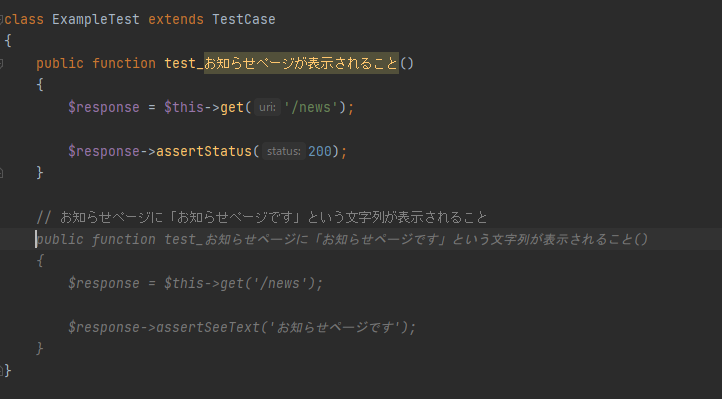Click the highlighted お知らせページが表示されること method name

pyautogui.click(x=301, y=63)
